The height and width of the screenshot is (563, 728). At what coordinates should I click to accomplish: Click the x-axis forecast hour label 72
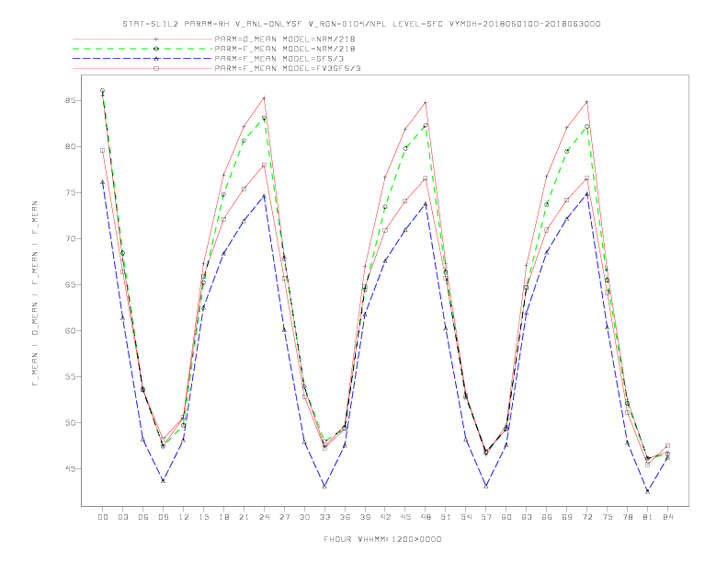[x=586, y=517]
